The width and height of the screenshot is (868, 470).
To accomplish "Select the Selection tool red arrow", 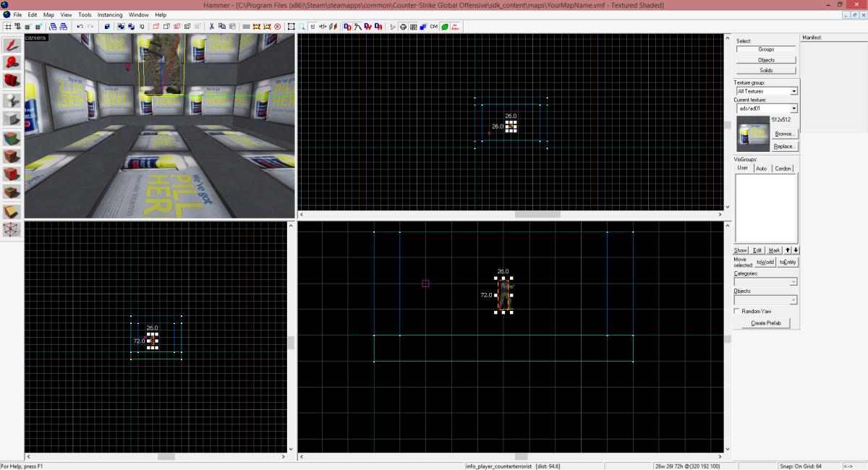I will [12, 45].
